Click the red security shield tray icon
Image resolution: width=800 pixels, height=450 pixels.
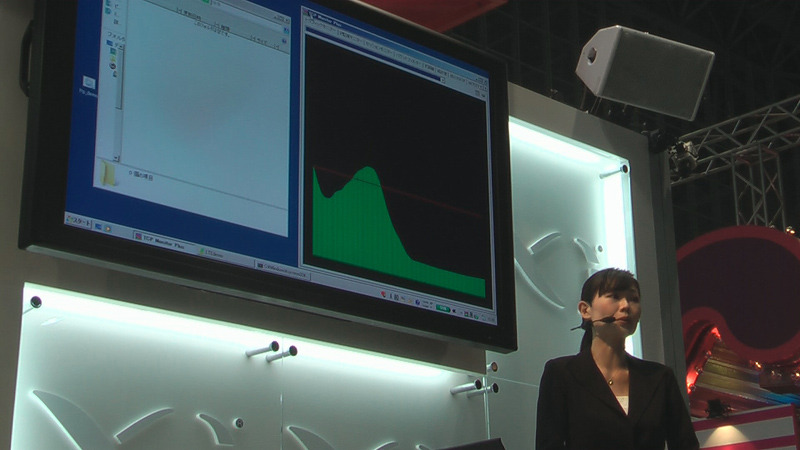pyautogui.click(x=384, y=294)
